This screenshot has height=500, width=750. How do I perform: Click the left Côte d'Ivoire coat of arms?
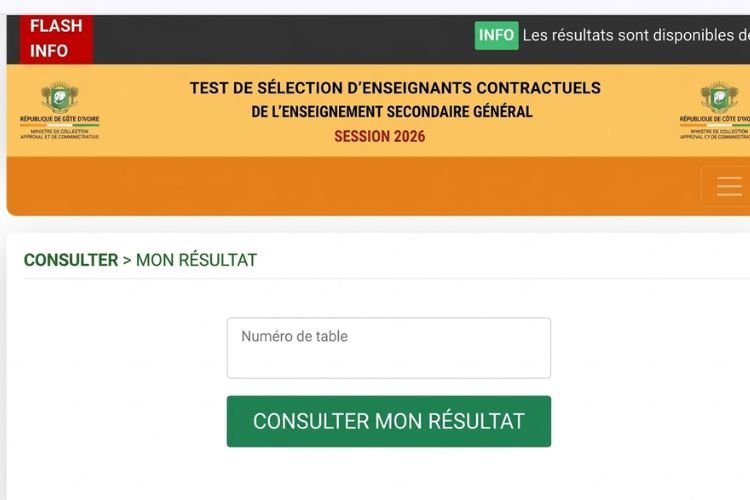(60, 97)
